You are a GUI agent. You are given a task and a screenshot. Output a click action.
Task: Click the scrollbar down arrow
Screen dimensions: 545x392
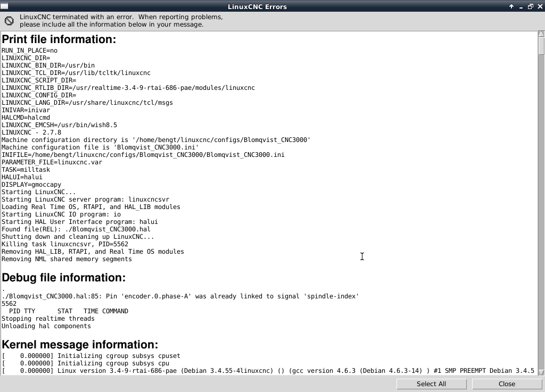pyautogui.click(x=541, y=372)
